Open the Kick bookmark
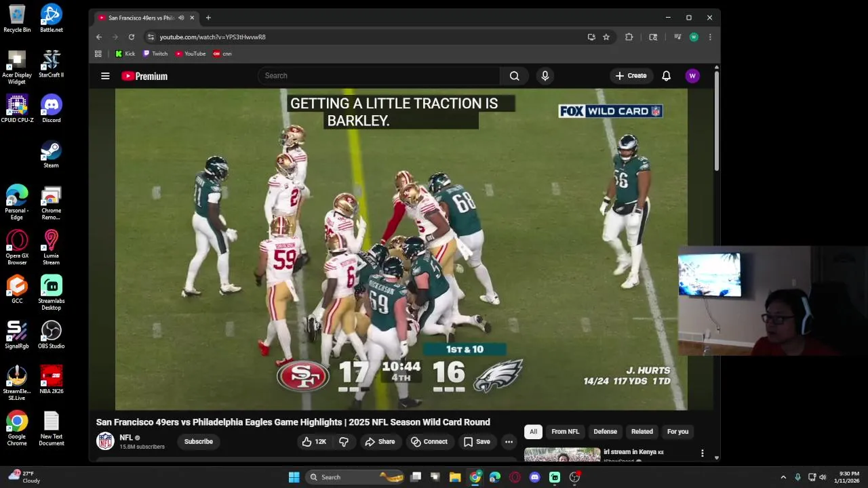Image resolution: width=868 pixels, height=488 pixels. pos(125,54)
